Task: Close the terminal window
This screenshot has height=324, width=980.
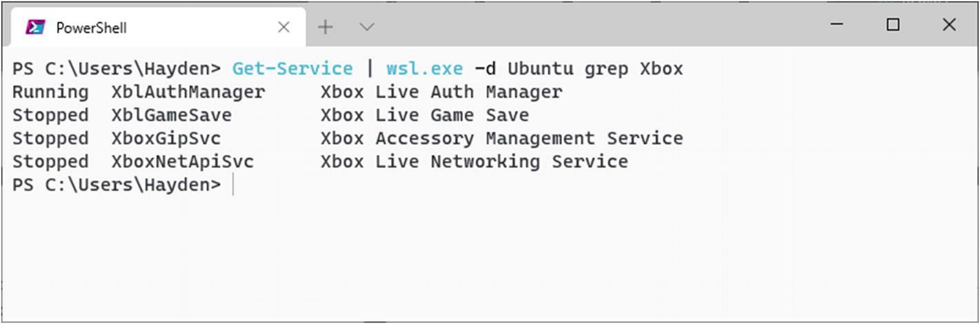Action: click(x=949, y=25)
